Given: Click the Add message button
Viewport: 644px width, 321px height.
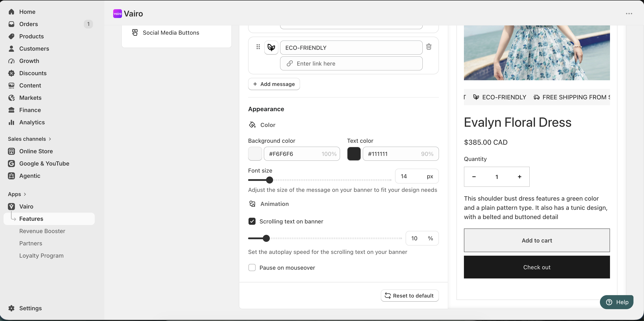Looking at the screenshot, I should tap(274, 84).
